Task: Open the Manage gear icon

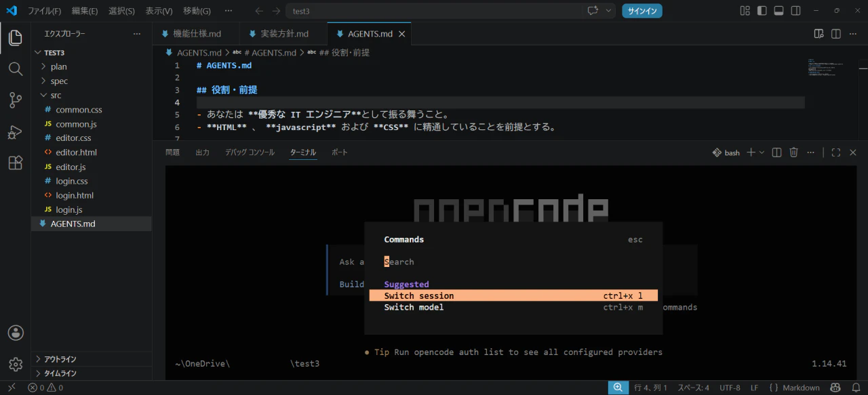Action: 15,365
